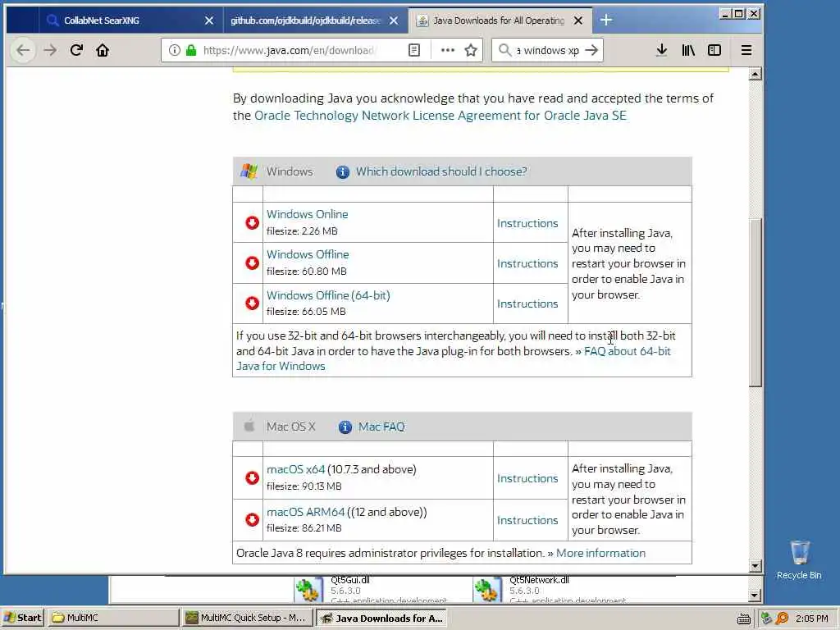Click the browser forward arrow
The width and height of the screenshot is (840, 630).
click(x=50, y=50)
